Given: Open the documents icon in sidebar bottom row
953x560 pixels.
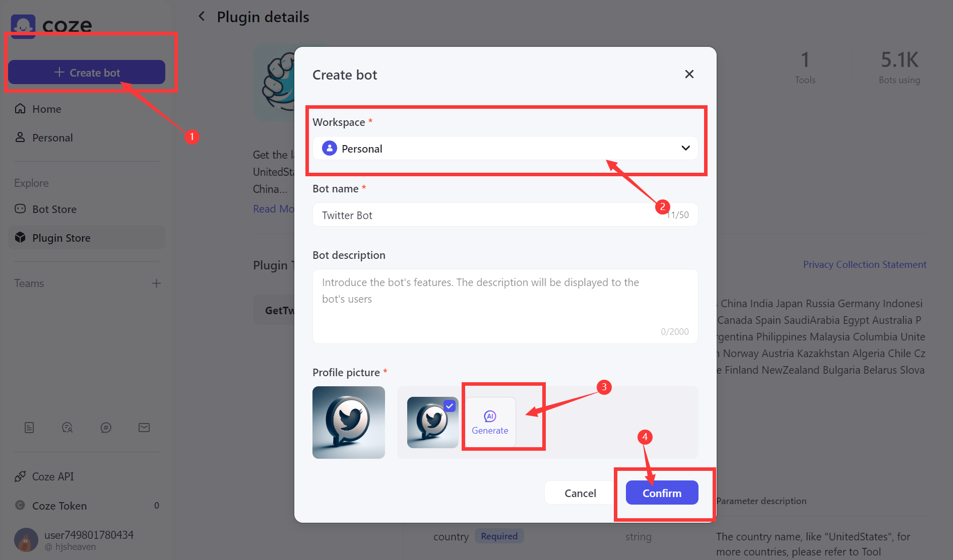Looking at the screenshot, I should click(x=29, y=428).
